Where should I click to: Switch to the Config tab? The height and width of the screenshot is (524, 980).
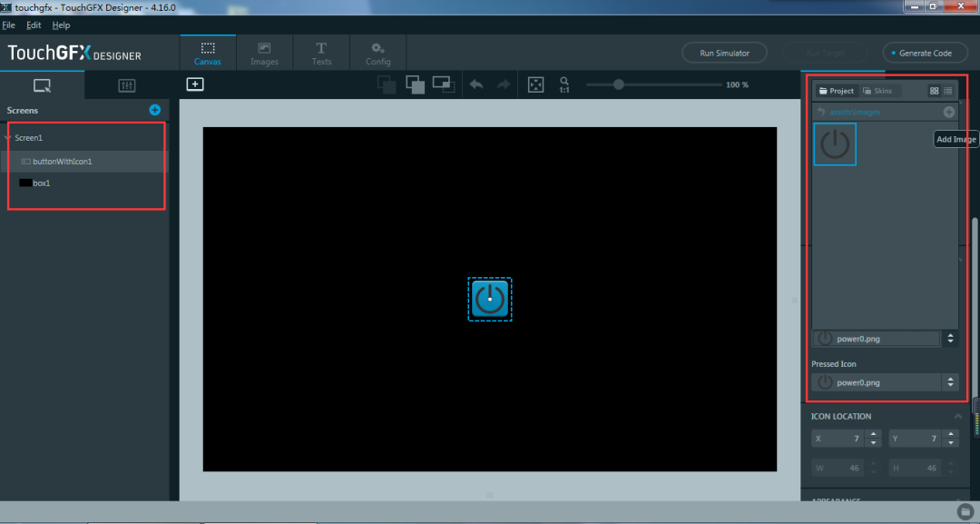(x=378, y=52)
